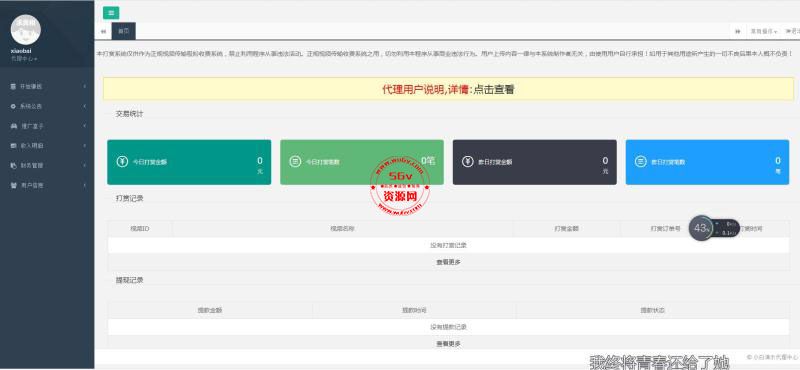800x370 pixels.
Task: Select the 首页 tab
Action: pos(123,31)
